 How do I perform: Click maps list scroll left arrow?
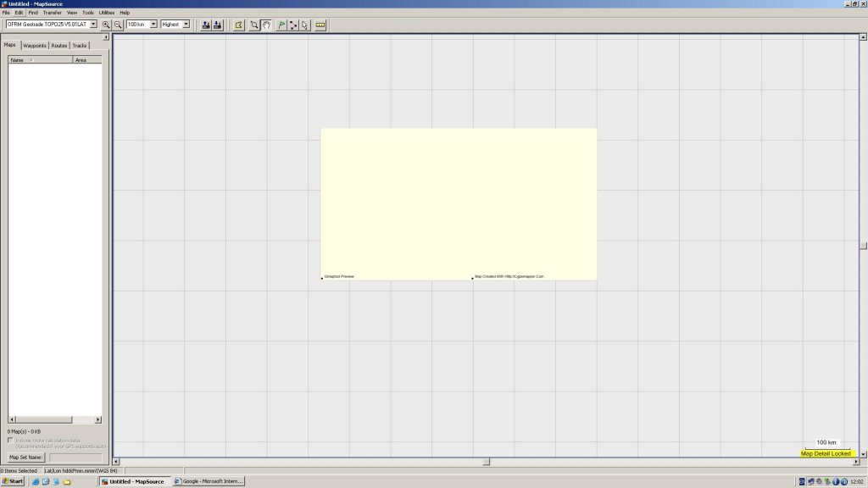click(12, 419)
